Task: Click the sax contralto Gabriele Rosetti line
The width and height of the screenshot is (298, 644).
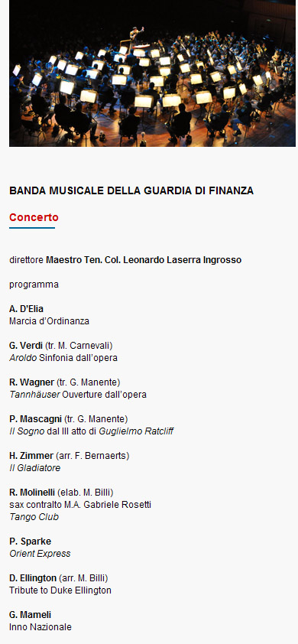Action: [x=80, y=504]
